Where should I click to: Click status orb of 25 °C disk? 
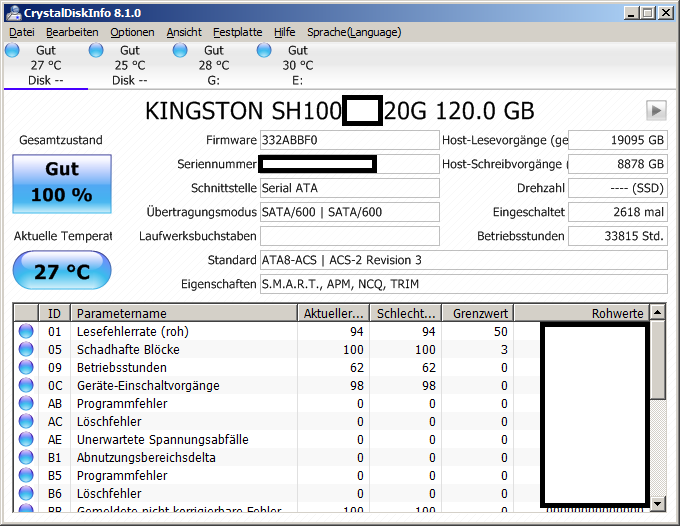(x=96, y=50)
